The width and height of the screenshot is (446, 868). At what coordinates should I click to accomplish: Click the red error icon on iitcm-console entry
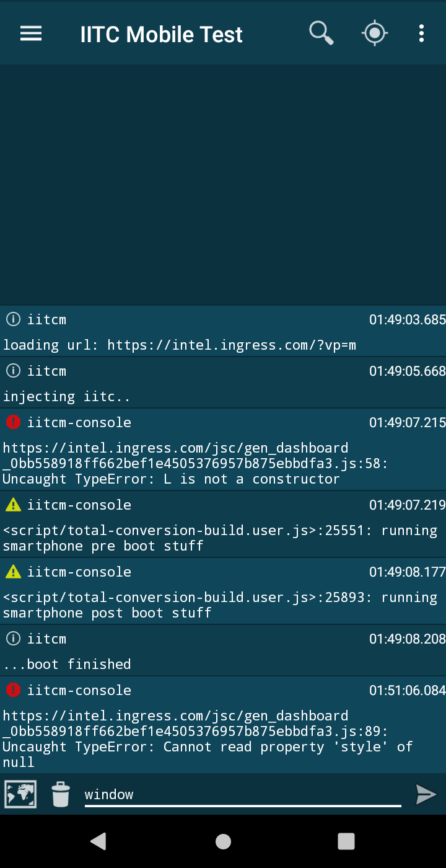pyautogui.click(x=12, y=422)
